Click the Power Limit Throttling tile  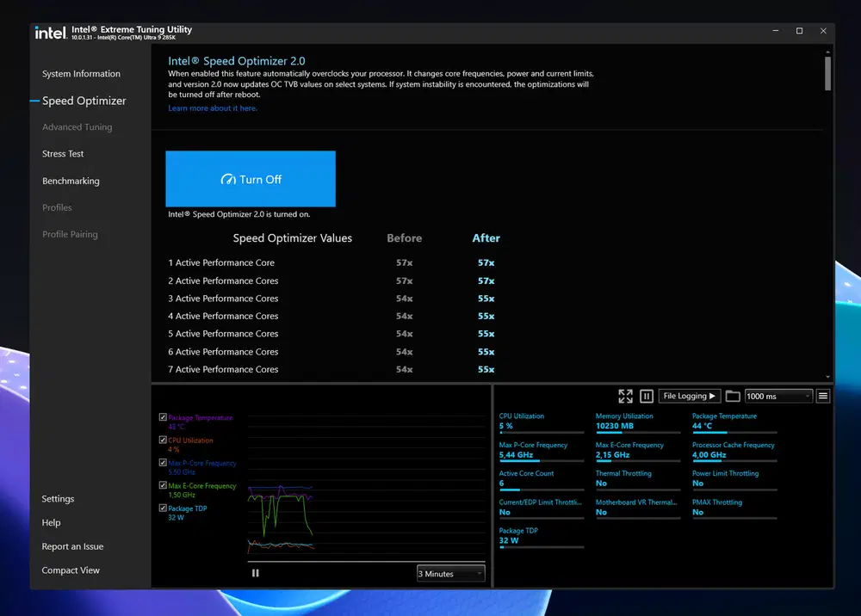[734, 479]
